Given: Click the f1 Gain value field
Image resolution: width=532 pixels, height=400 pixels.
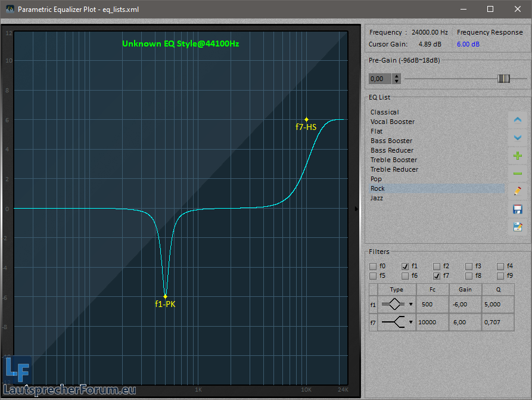Looking at the screenshot, I should click(465, 304).
